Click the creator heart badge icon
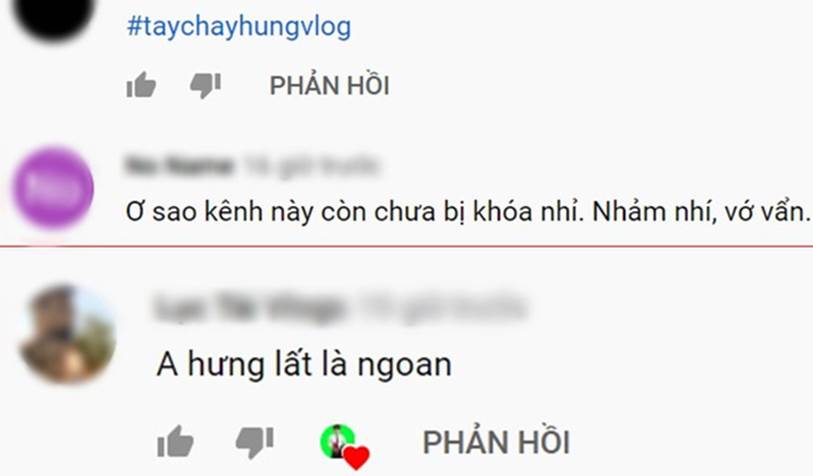 click(344, 446)
